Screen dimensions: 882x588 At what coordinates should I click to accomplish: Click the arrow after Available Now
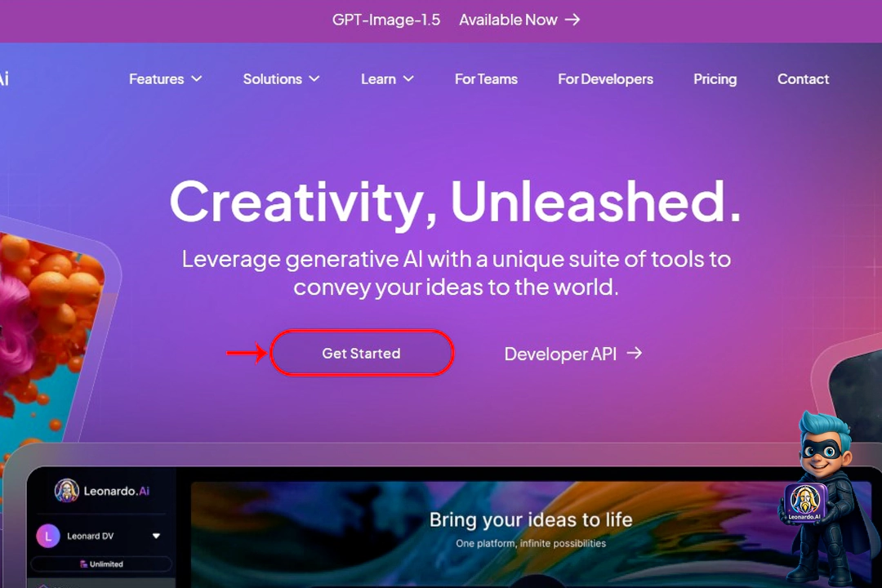coord(572,20)
